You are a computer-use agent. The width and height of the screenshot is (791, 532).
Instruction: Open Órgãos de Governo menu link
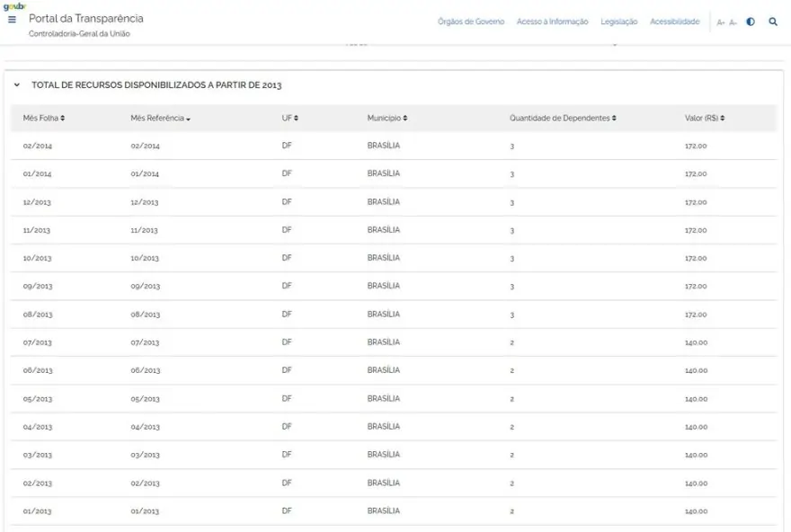(x=471, y=22)
